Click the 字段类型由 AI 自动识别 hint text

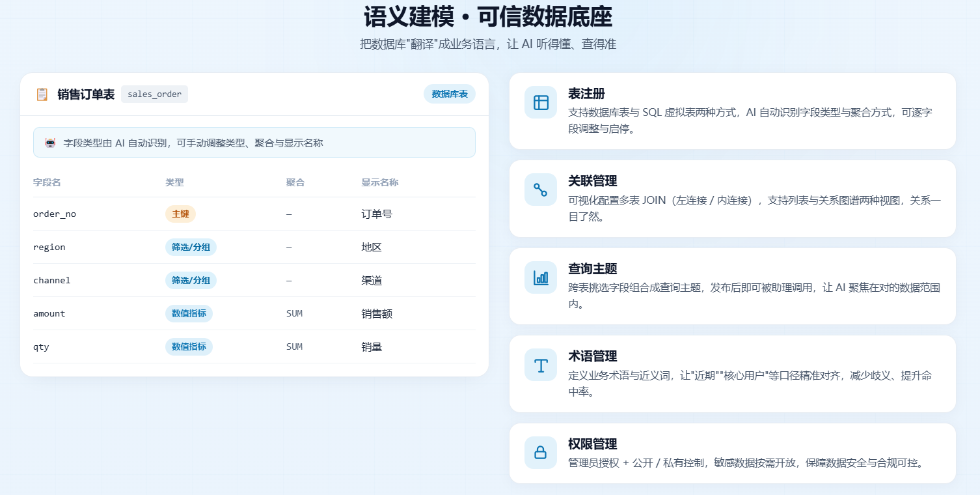coord(193,143)
